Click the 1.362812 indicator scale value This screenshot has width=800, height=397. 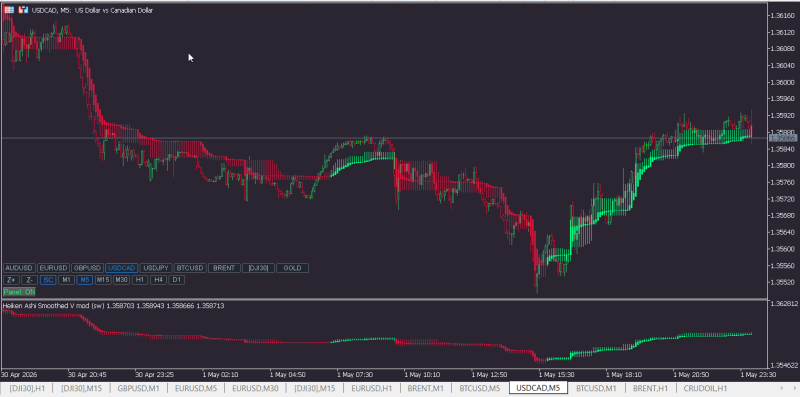coord(784,304)
